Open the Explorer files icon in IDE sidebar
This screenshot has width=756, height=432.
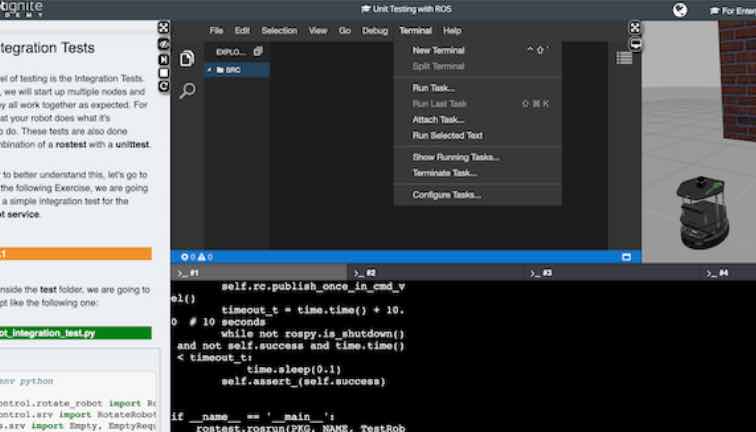(x=187, y=59)
